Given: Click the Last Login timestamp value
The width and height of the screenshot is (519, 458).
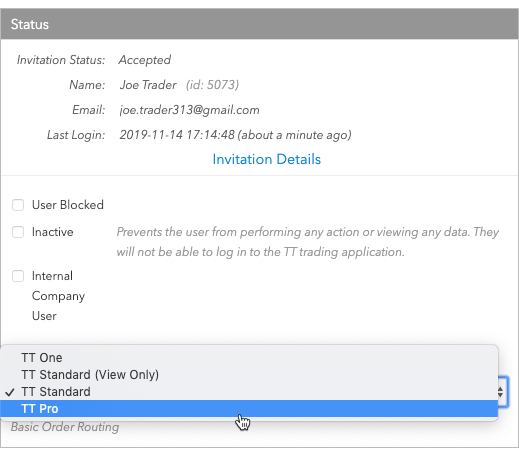Looking at the screenshot, I should 235,135.
